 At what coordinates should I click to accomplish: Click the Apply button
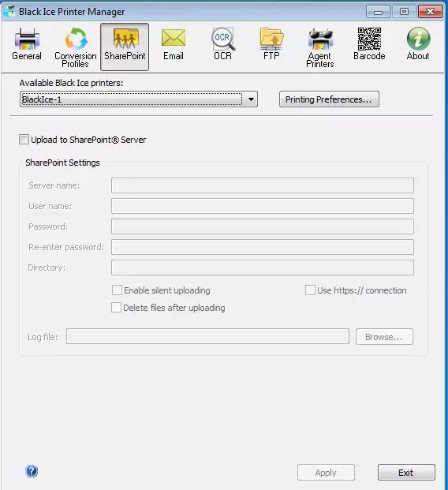pyautogui.click(x=326, y=473)
